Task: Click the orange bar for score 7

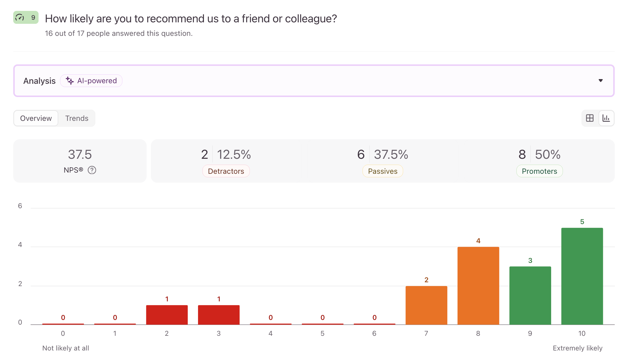Action: pyautogui.click(x=426, y=305)
